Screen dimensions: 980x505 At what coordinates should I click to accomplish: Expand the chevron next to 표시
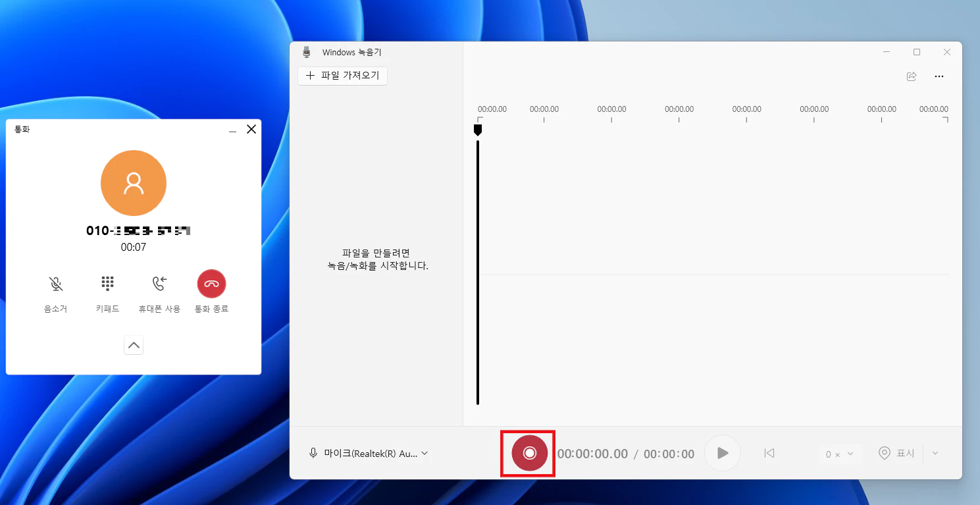coord(935,453)
